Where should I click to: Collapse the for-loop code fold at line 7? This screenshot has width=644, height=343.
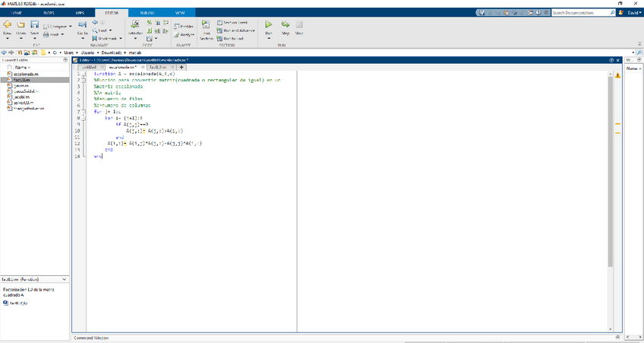[x=83, y=111]
